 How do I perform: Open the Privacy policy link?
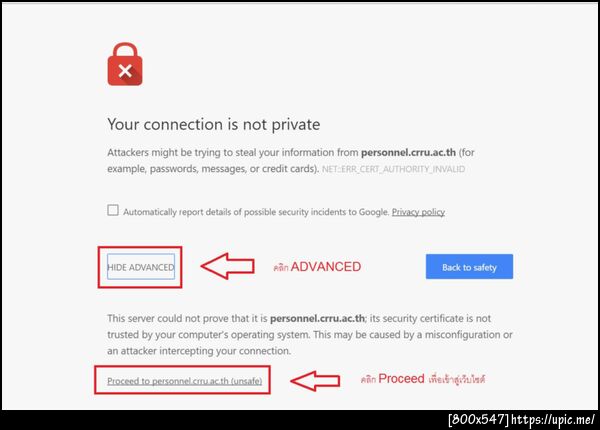(418, 212)
